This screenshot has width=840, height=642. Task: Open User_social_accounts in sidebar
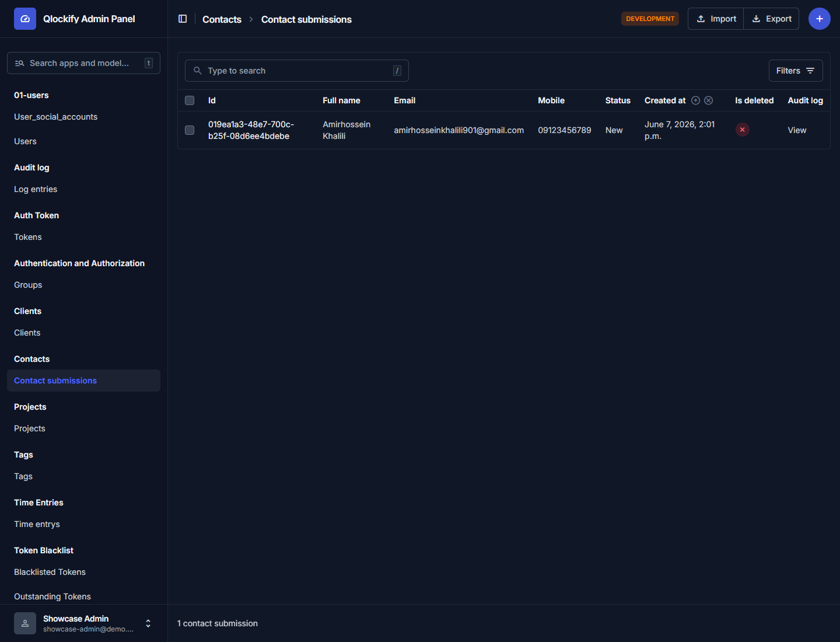coord(56,117)
